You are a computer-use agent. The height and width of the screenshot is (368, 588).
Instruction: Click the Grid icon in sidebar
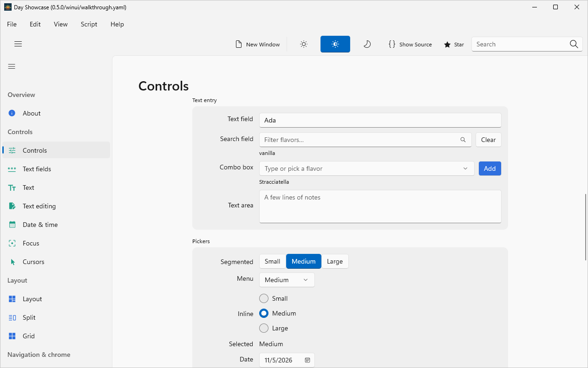click(x=13, y=336)
